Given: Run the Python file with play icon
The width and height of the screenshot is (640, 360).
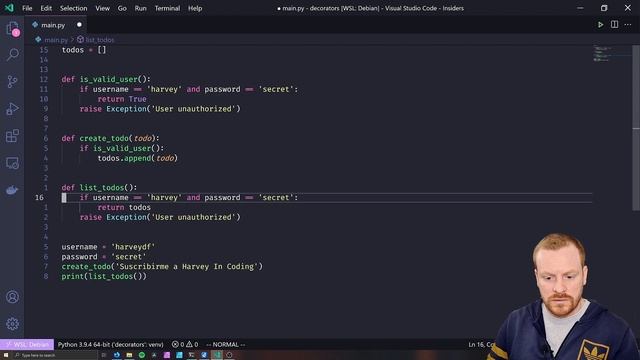Looking at the screenshot, I should [600, 25].
